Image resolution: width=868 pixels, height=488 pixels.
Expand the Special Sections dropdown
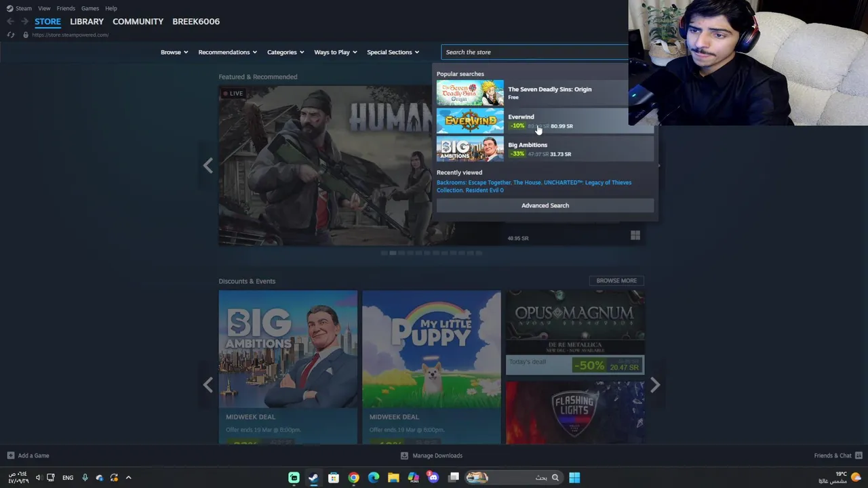tap(393, 52)
